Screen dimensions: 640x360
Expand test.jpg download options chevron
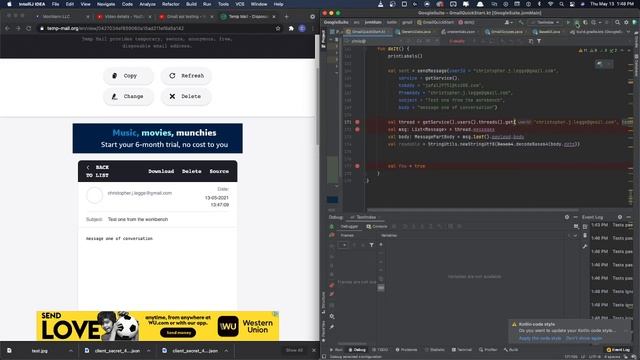(x=71, y=351)
